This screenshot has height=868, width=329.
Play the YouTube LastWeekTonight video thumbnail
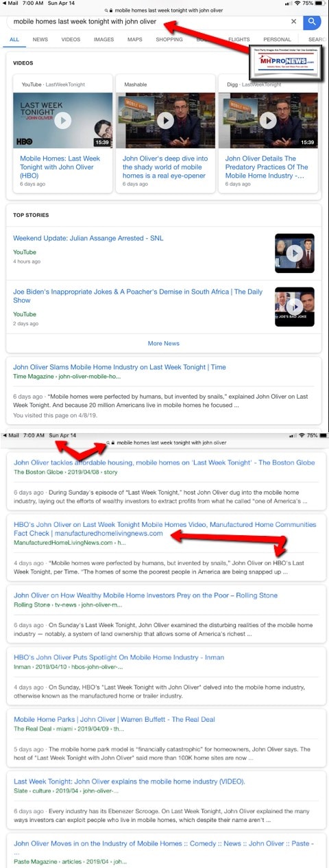point(62,120)
